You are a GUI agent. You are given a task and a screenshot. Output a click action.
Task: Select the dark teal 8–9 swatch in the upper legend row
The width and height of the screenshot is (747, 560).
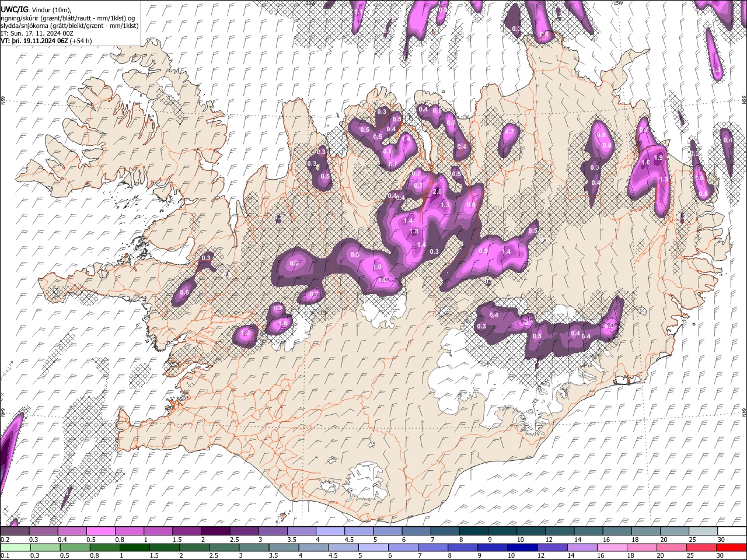[473, 531]
